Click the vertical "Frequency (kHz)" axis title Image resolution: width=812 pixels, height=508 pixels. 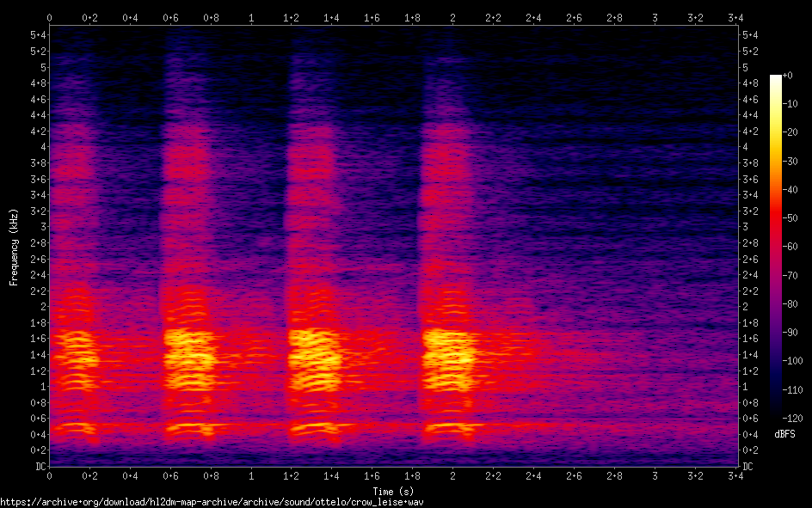pyautogui.click(x=14, y=247)
